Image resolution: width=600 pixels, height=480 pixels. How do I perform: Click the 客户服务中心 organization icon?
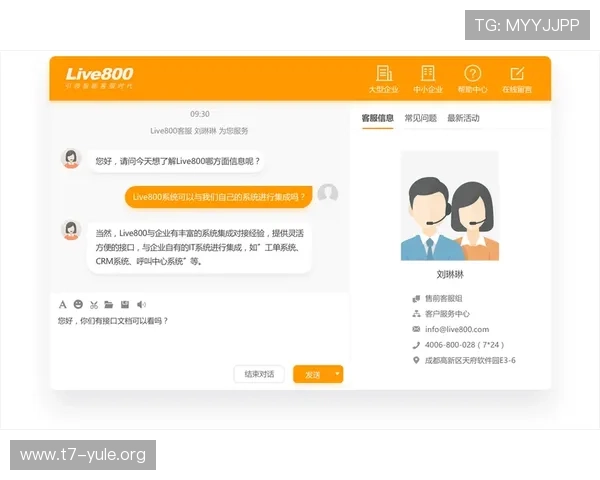pos(416,314)
